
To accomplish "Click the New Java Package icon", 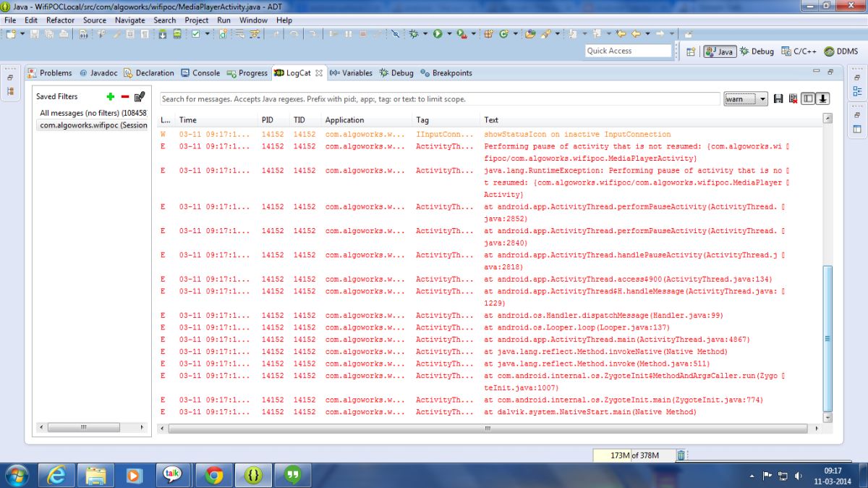I will 489,33.
